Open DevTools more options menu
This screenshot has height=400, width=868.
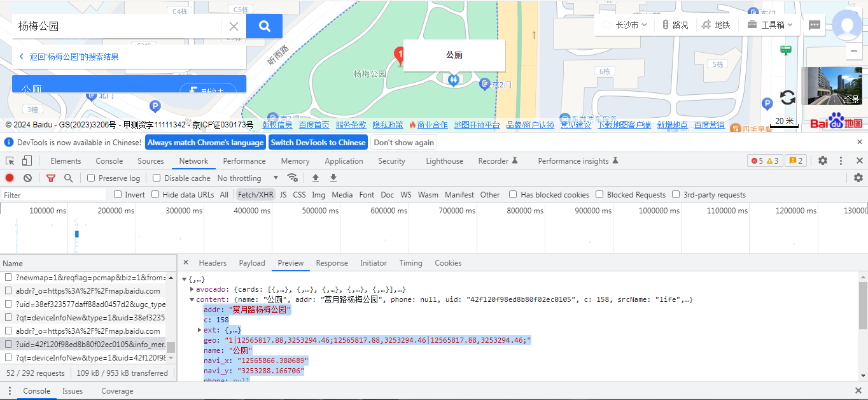pos(841,161)
